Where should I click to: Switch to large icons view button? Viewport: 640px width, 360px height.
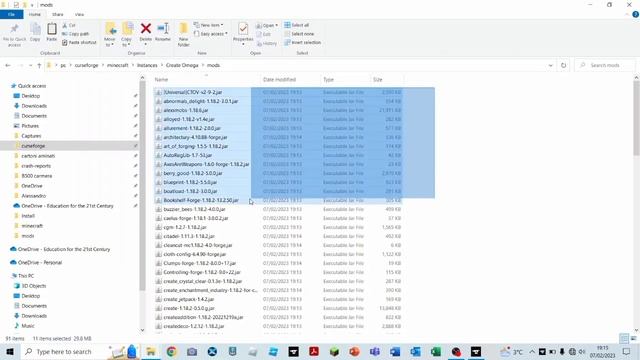(633, 338)
